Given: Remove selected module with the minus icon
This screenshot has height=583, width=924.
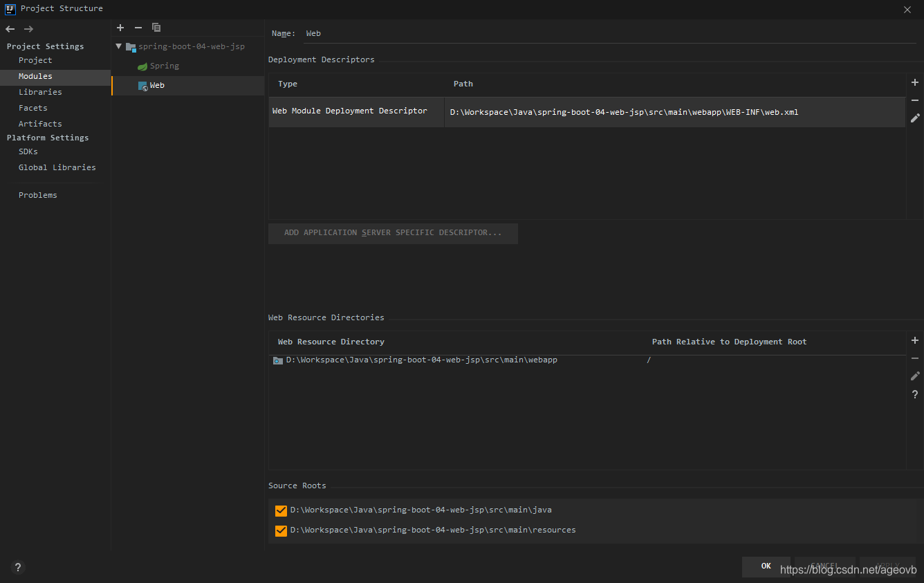Looking at the screenshot, I should tap(138, 28).
